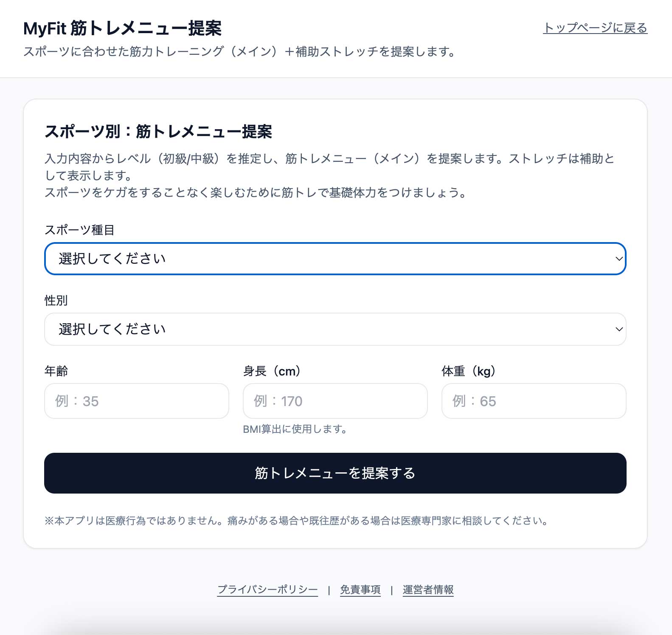Click the 身長（cm）field label
Image resolution: width=672 pixels, height=635 pixels.
click(272, 371)
